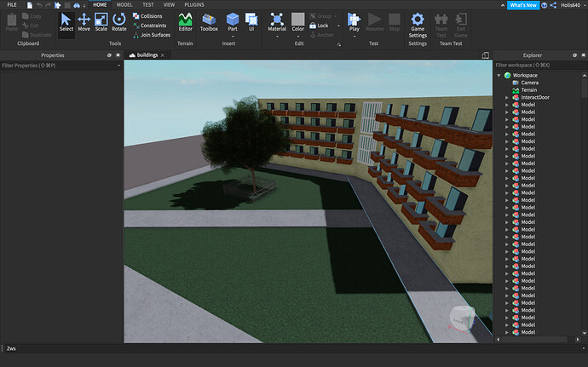
Task: Click the Group button
Action: [x=320, y=16]
